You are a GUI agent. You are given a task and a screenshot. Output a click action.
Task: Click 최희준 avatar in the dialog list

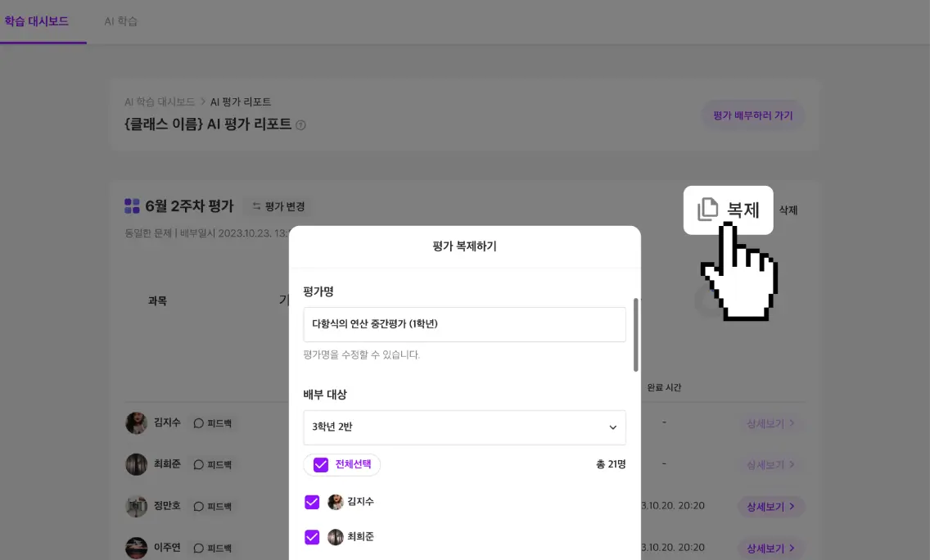(x=336, y=537)
